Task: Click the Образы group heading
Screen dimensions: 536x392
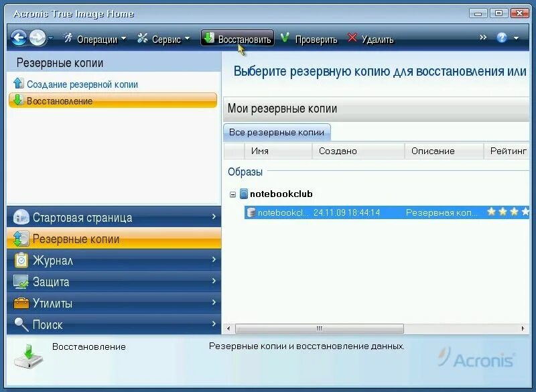Action: tap(245, 172)
